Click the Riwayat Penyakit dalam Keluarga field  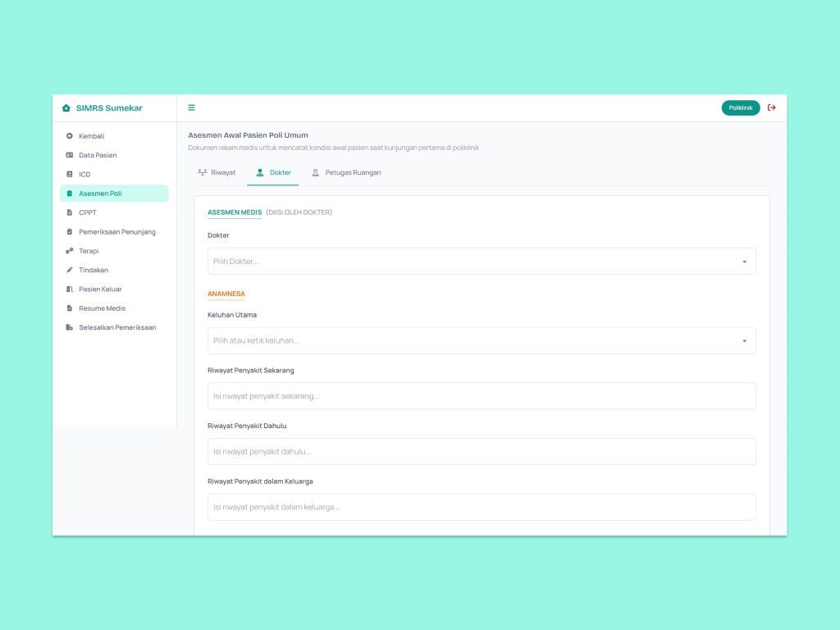point(481,507)
